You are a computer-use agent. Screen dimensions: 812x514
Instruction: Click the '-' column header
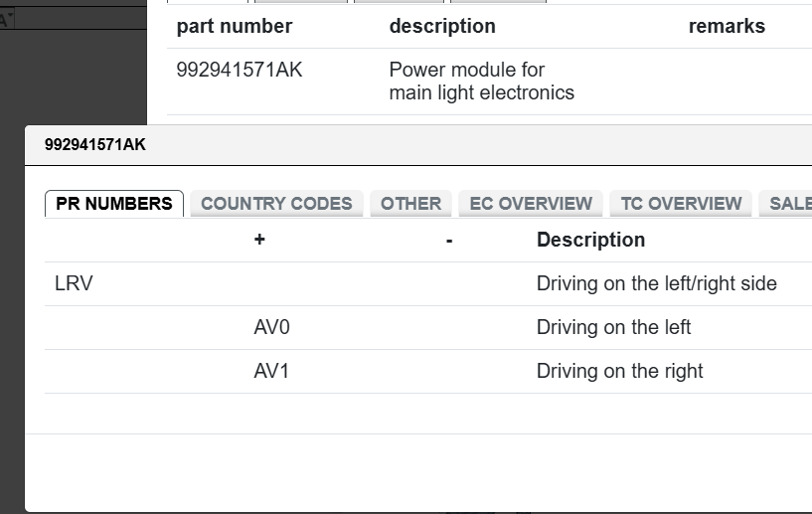click(x=449, y=241)
